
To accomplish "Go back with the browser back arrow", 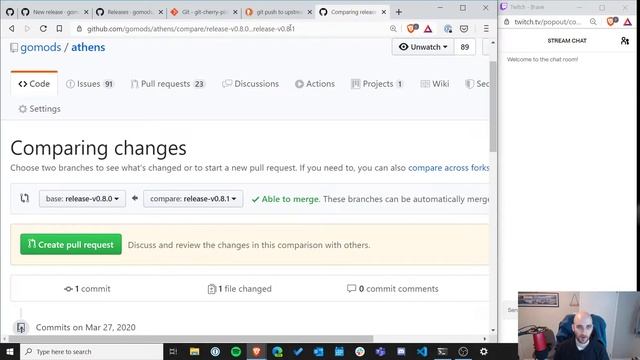I will pos(12,29).
